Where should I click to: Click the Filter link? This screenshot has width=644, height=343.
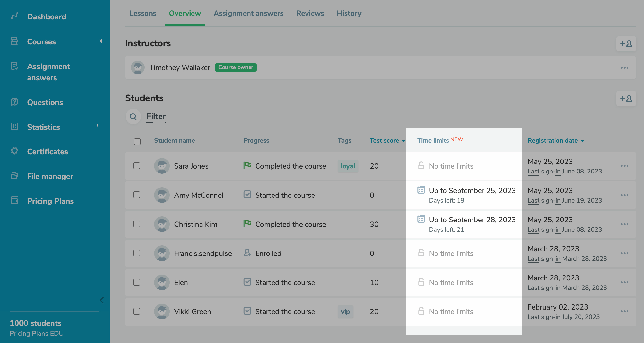(x=156, y=117)
